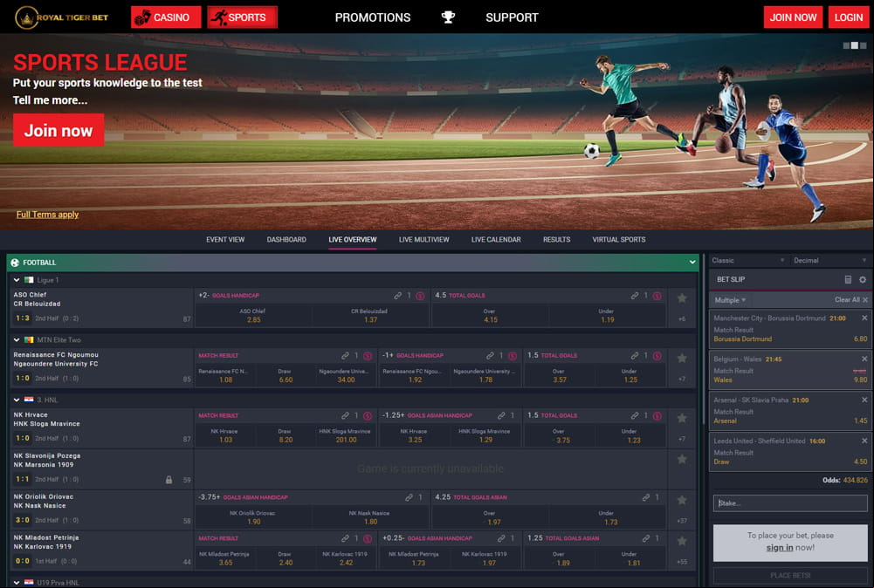Open the Classic view dropdown

[748, 261]
